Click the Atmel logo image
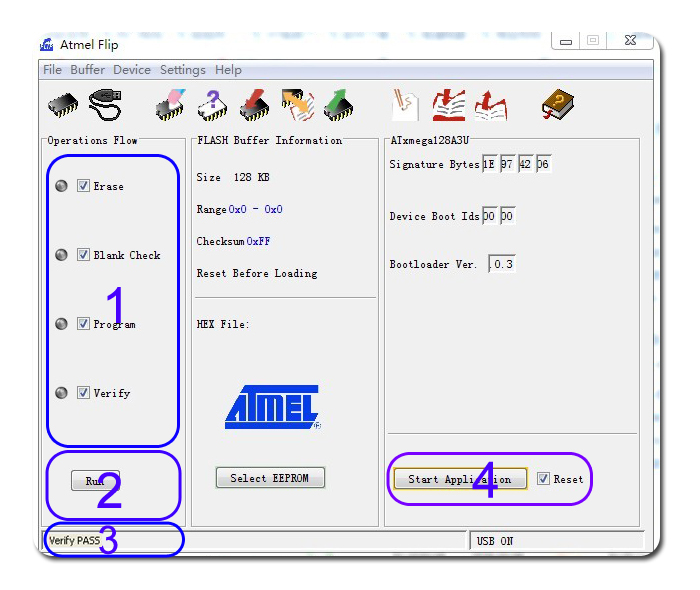Viewport: 700px width, 590px height. point(272,407)
